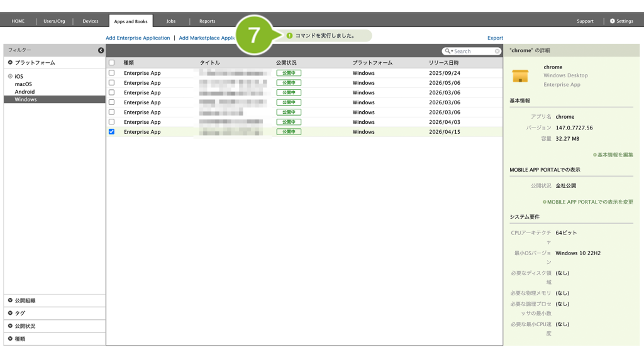644x362 pixels.
Task: Click Windows Desktop text in details
Action: click(x=565, y=75)
